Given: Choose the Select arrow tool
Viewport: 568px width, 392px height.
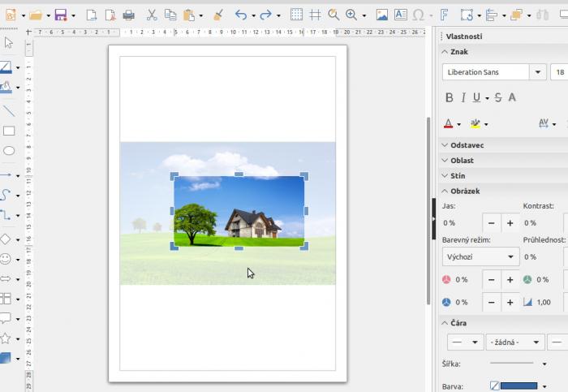Looking at the screenshot, I should click(9, 43).
